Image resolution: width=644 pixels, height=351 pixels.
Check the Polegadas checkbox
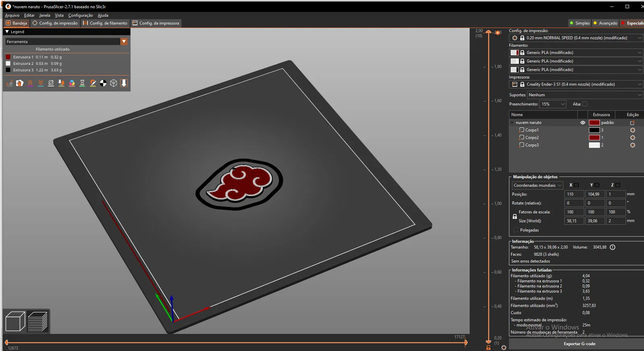[x=516, y=230]
